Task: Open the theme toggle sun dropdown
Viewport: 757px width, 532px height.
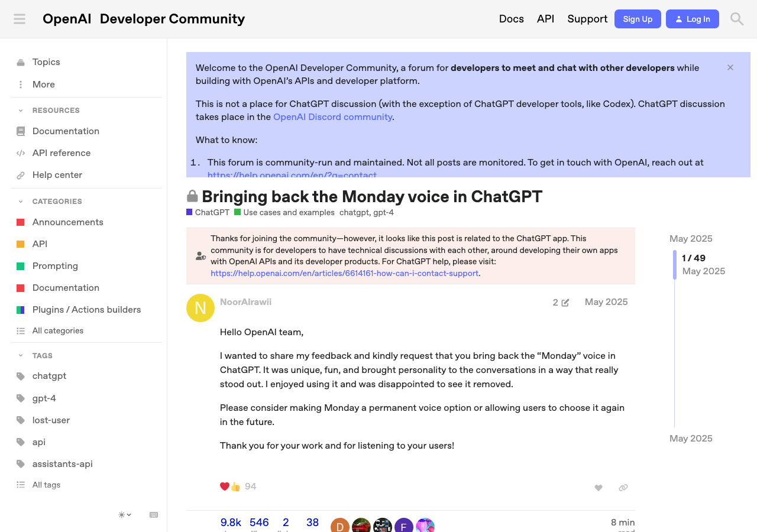Action: point(124,515)
